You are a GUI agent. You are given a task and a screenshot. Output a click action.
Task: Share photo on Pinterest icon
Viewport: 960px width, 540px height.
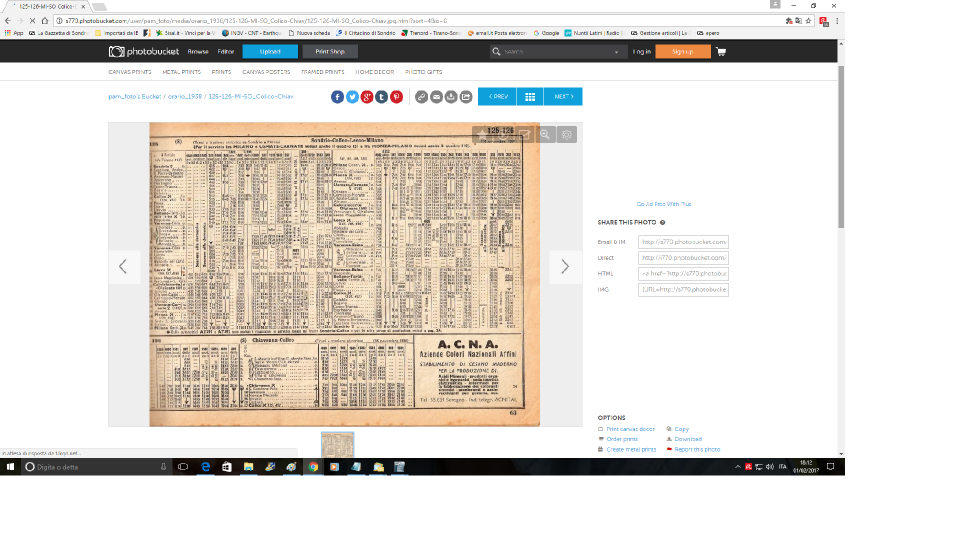point(397,97)
